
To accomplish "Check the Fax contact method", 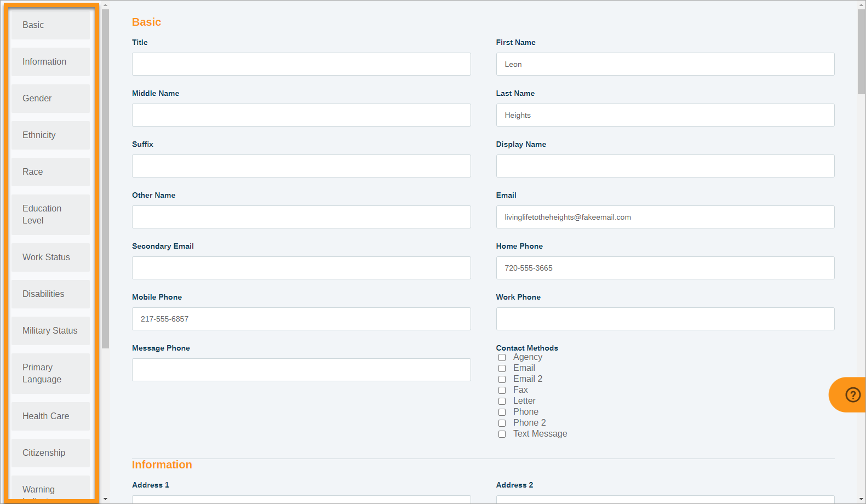I will click(502, 391).
